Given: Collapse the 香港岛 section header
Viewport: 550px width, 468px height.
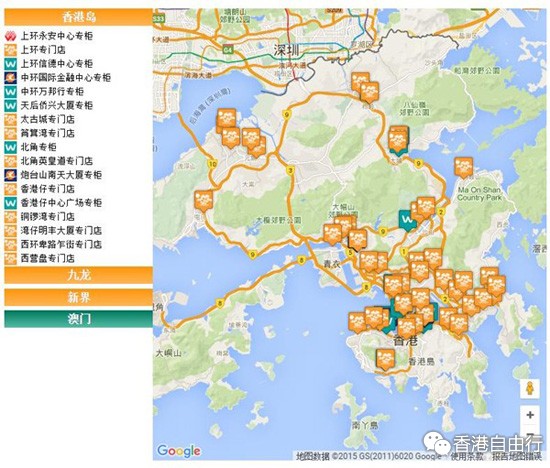Looking at the screenshot, I should (x=79, y=17).
